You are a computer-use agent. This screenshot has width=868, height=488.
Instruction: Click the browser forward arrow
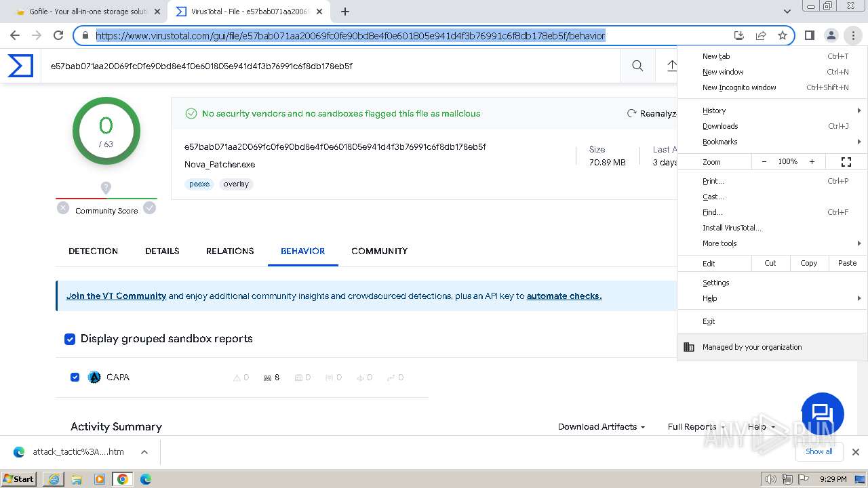37,35
